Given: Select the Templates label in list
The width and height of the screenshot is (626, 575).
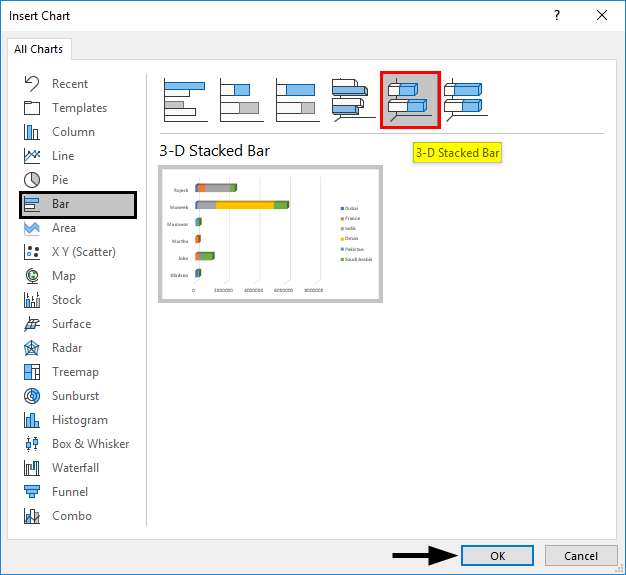Looking at the screenshot, I should pyautogui.click(x=79, y=108).
